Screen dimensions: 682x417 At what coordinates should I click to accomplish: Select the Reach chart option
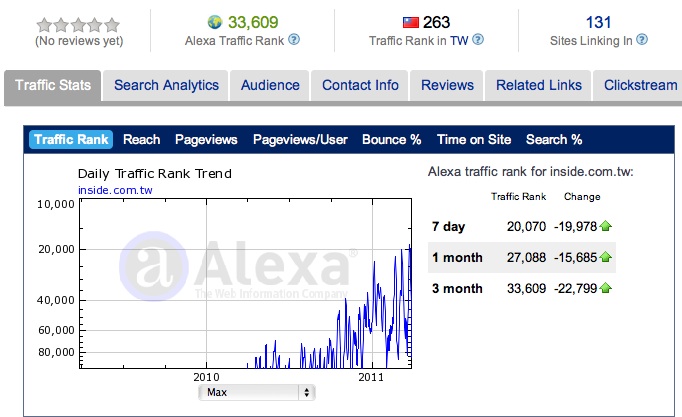(x=142, y=140)
